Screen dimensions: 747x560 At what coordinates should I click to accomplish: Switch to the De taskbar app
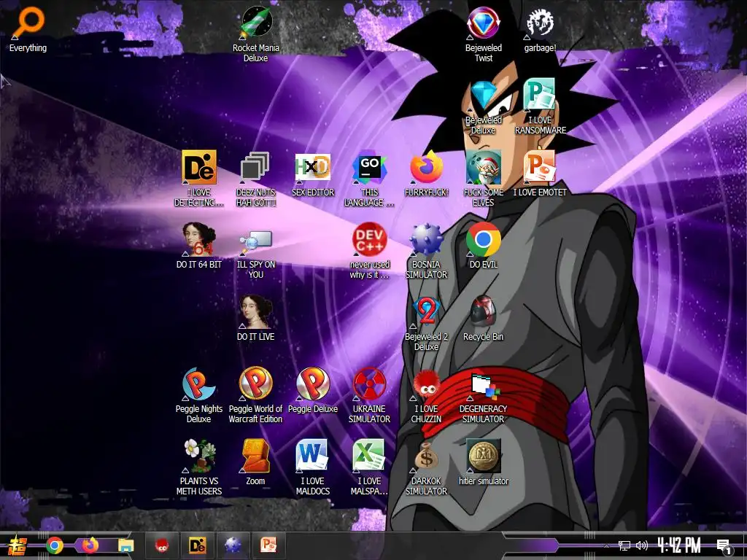point(198,545)
